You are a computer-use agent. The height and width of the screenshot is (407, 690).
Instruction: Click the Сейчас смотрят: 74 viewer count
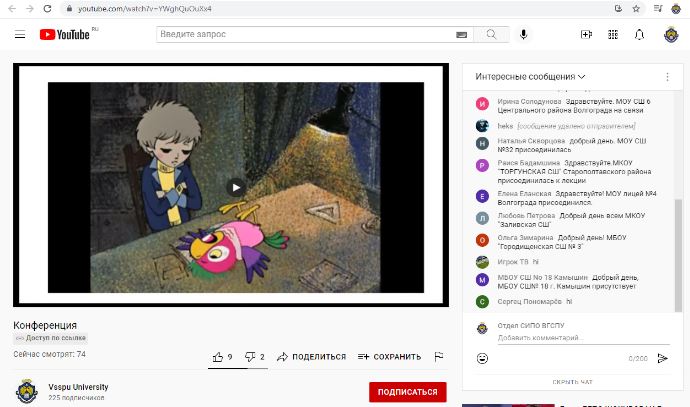[x=49, y=354]
